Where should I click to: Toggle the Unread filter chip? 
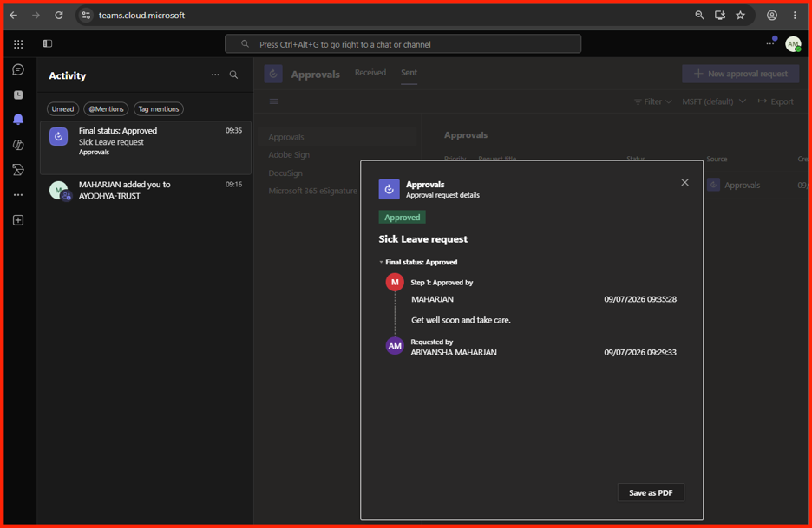62,108
